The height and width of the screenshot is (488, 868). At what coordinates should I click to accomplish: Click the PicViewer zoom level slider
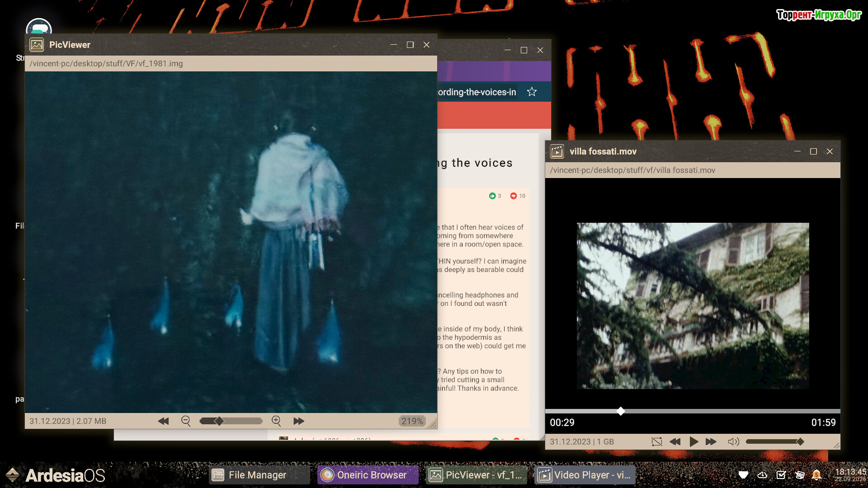[231, 421]
